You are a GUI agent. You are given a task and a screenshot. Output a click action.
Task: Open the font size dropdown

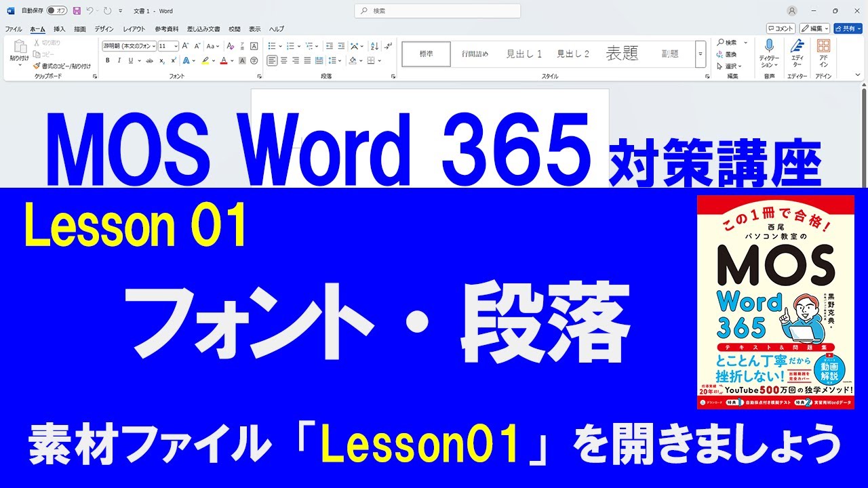tap(176, 46)
